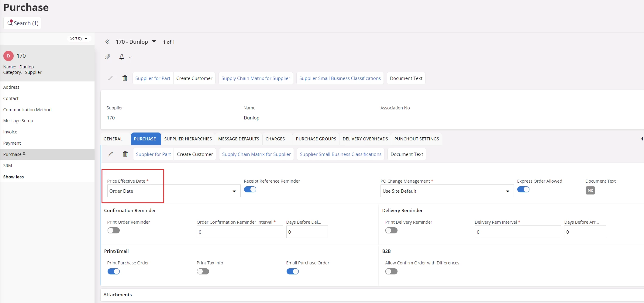This screenshot has width=644, height=303.
Task: Click the Search magnifier icon
Action: pos(10,23)
